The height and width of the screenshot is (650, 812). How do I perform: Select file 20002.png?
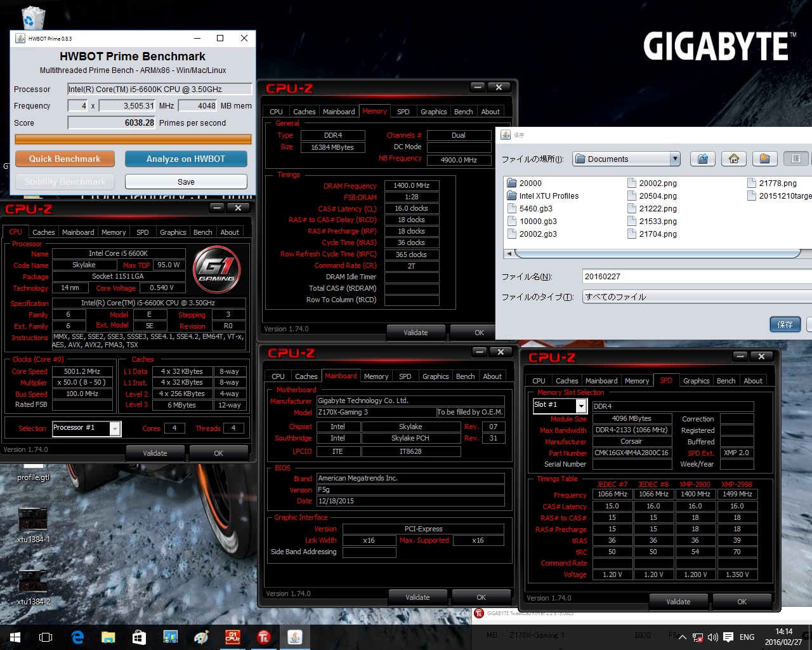(x=652, y=183)
